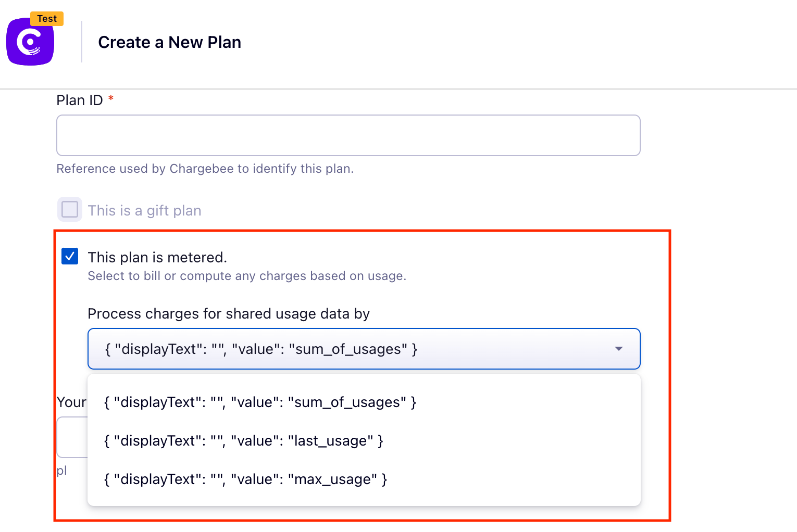Click the 'Reference used by Chargebee' helper text
This screenshot has height=532, width=797.
click(x=205, y=169)
